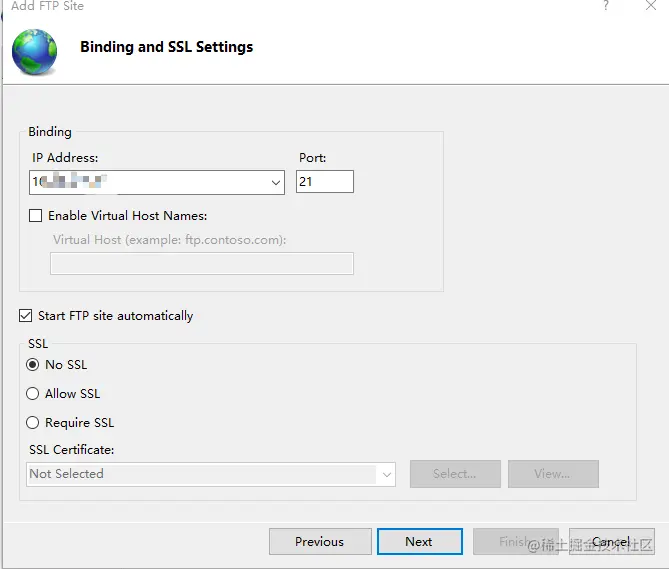The image size is (669, 569).
Task: Click the Port: label
Action: [312, 158]
